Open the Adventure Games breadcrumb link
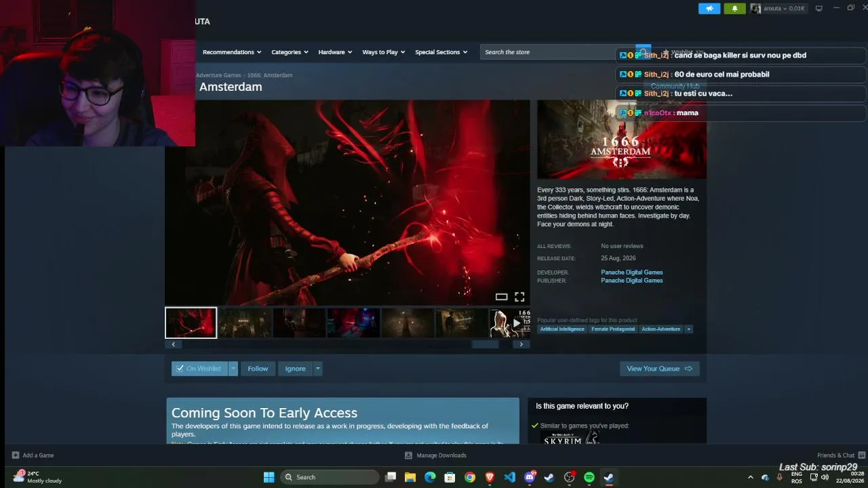The image size is (868, 488). pos(218,75)
